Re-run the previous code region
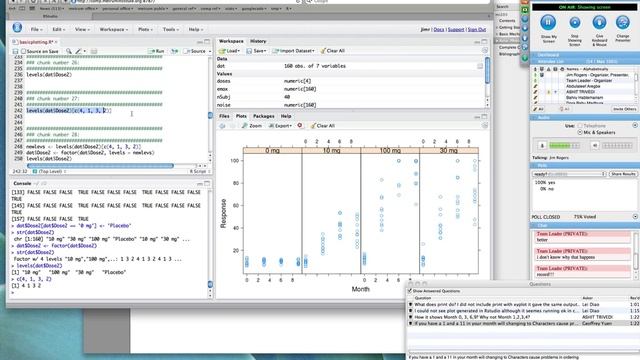 [x=175, y=51]
